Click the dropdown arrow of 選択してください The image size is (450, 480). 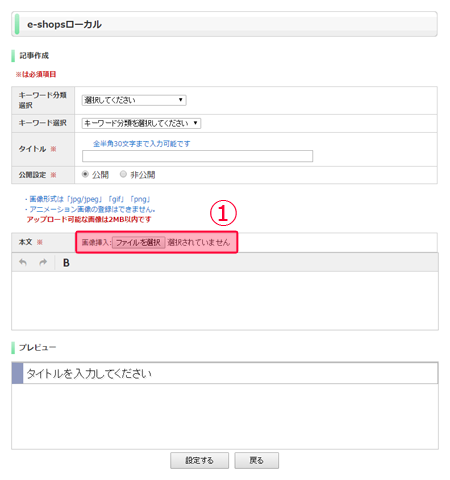180,100
